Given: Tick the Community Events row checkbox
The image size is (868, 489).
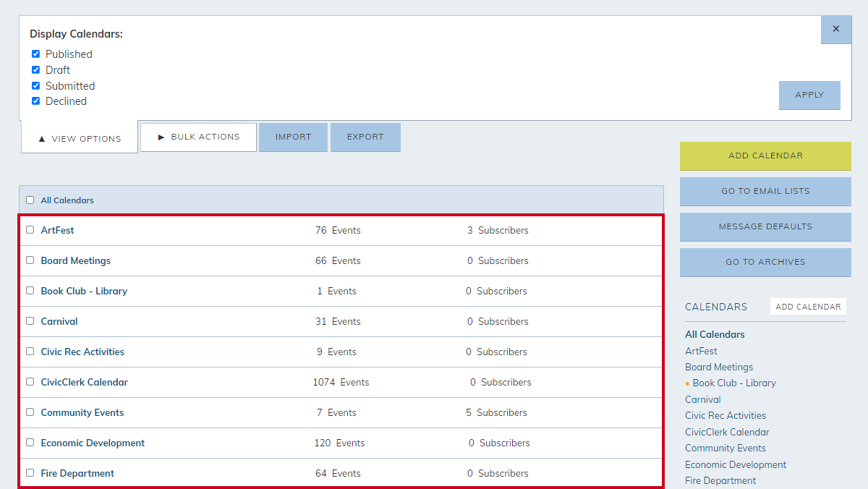Looking at the screenshot, I should [x=30, y=412].
